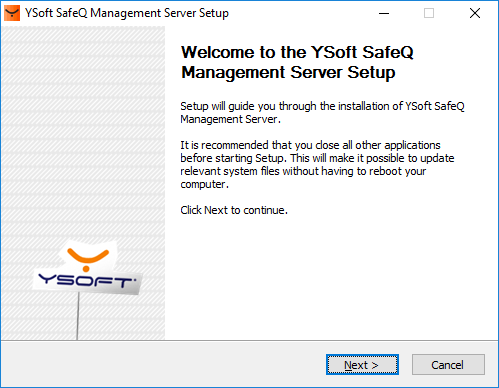
Task: Click the 'Setup will guide you' paragraph
Action: (322, 113)
